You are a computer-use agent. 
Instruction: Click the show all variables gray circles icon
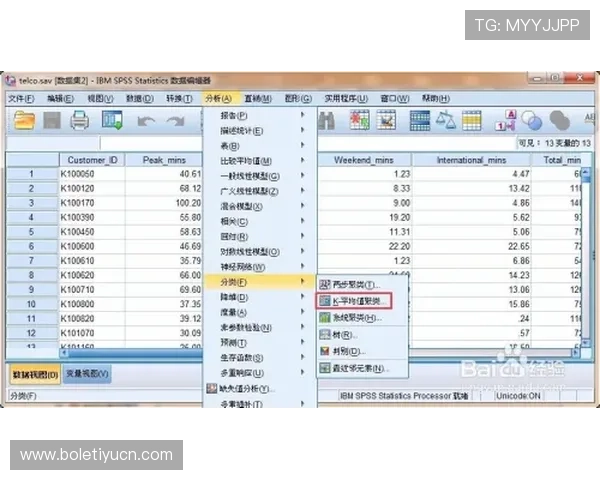(x=560, y=121)
